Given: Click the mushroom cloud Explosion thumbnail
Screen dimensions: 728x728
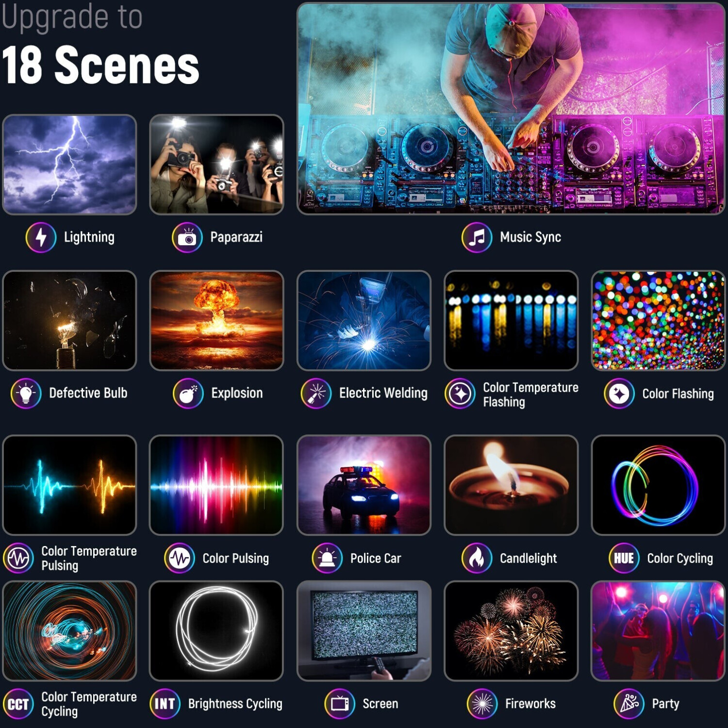Looking at the screenshot, I should (x=216, y=320).
